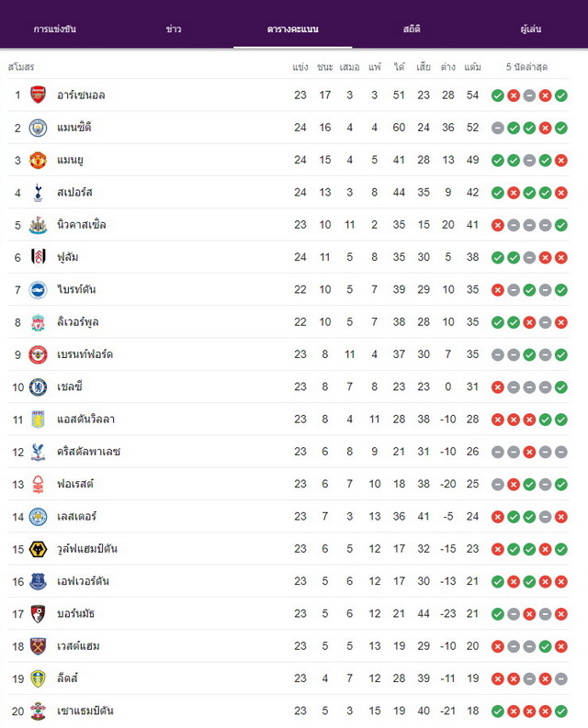The width and height of the screenshot is (588, 728).
Task: Open the ผู้เล่น players tab
Action: click(530, 28)
